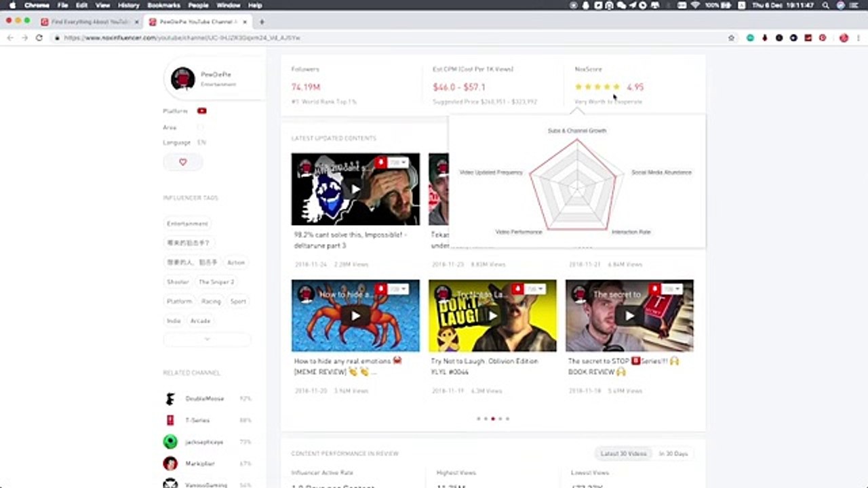The image size is (868, 488).
Task: Open related channel jacksepticeye
Action: pyautogui.click(x=204, y=442)
